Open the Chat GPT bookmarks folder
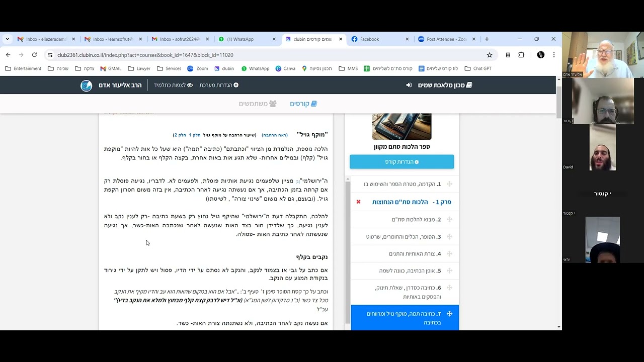This screenshot has width=644, height=362. (478, 68)
